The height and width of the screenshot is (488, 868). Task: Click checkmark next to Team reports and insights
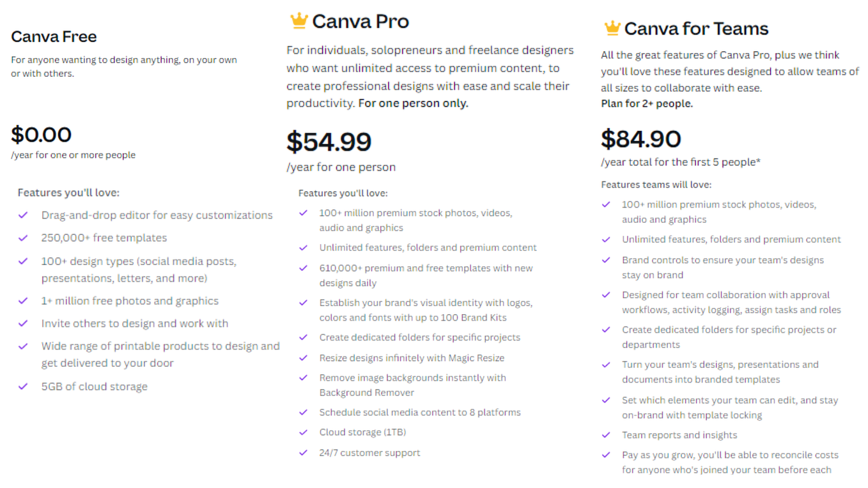coord(606,435)
